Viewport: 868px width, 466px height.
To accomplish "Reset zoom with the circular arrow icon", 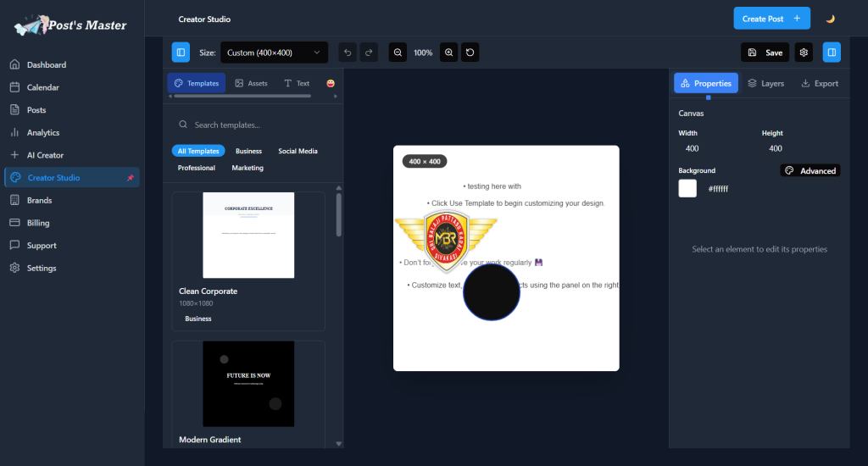I will [470, 53].
